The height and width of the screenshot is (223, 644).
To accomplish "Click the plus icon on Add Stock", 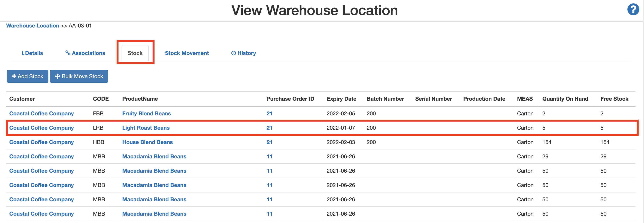I will click(x=14, y=76).
